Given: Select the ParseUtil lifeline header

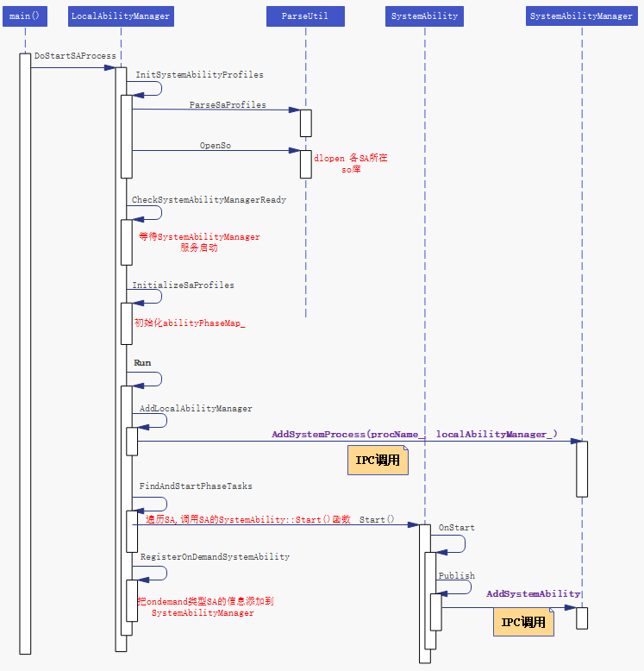Looking at the screenshot, I should (x=305, y=16).
